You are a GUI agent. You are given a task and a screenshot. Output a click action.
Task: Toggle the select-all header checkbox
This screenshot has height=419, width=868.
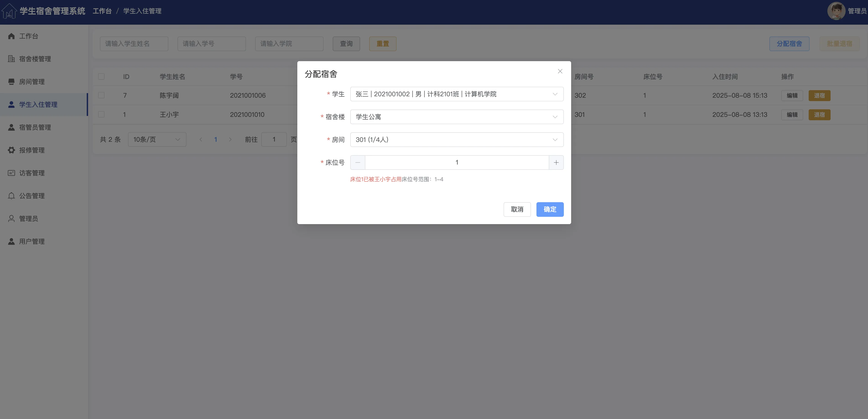point(101,76)
